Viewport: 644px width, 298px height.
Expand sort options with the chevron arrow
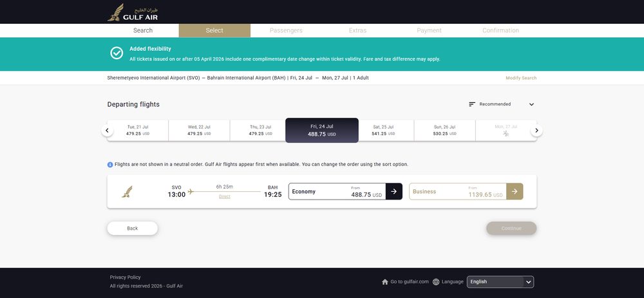531,104
